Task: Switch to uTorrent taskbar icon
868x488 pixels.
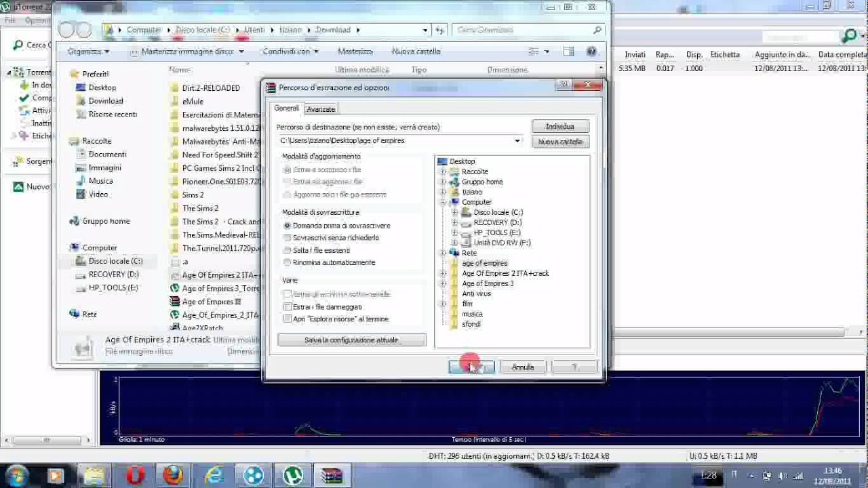Action: pos(293,475)
